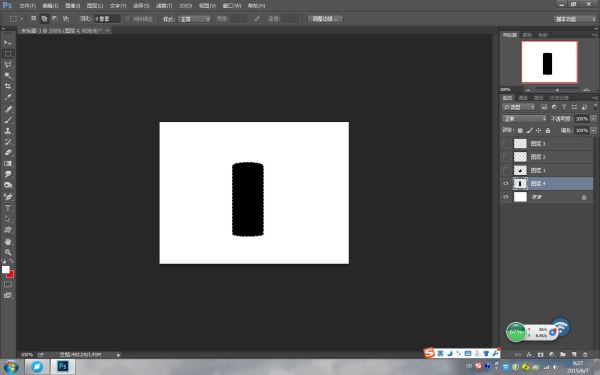Click the Add to selection icon
Screen dimensions: 600x375
44,18
